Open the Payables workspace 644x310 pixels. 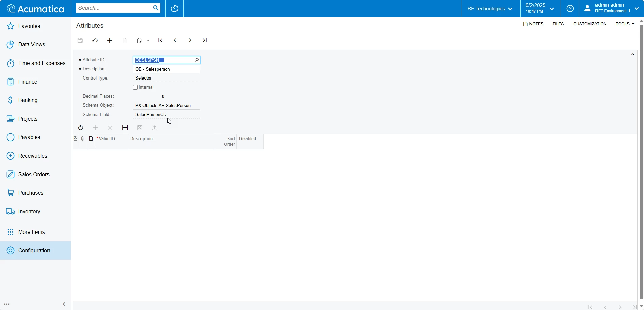35,137
